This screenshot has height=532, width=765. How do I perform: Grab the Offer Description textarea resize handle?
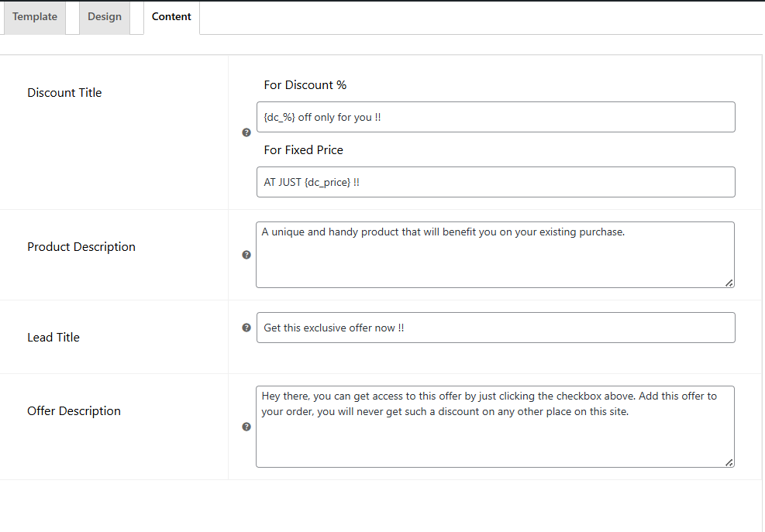pos(729,463)
